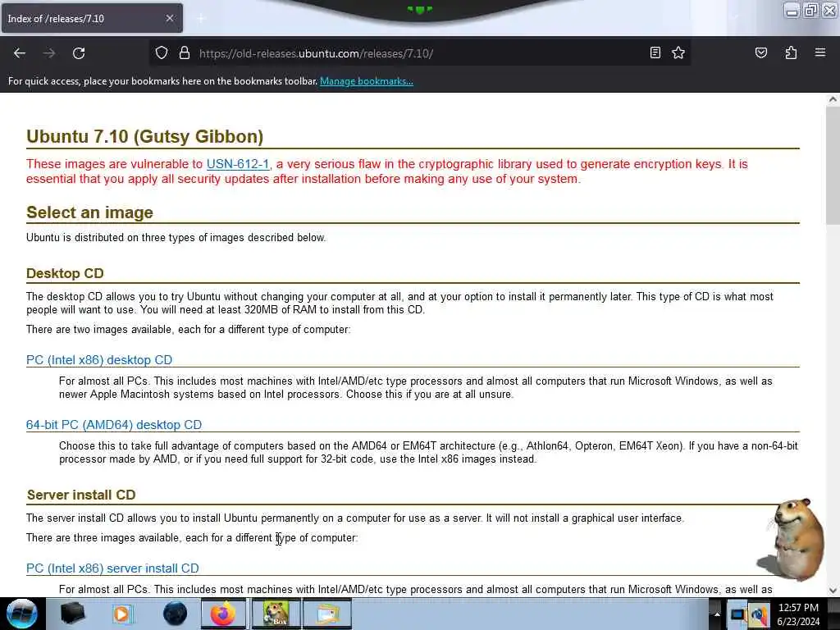Click the vertical scrollbar thumb
Image resolution: width=840 pixels, height=630 pixels.
833,165
